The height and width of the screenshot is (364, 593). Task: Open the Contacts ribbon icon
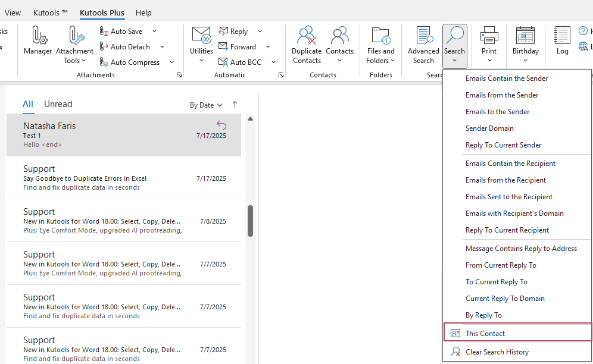pyautogui.click(x=339, y=36)
